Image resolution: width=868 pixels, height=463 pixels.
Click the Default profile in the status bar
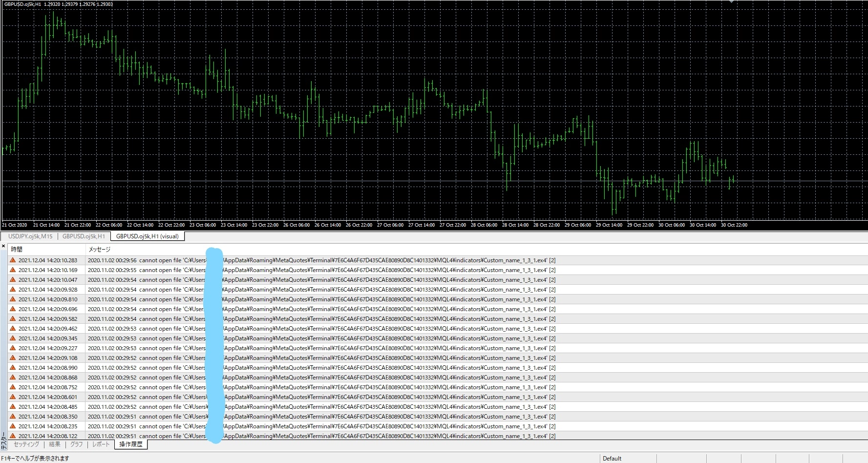click(612, 459)
